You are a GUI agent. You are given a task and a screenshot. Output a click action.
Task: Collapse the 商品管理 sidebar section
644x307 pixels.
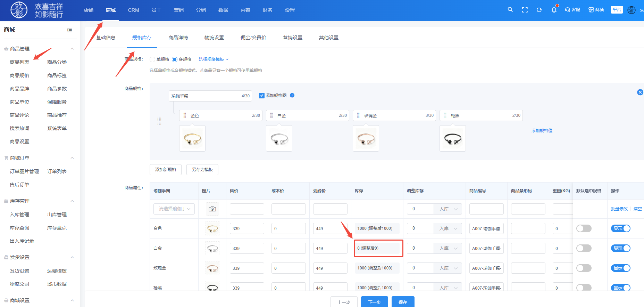pyautogui.click(x=72, y=49)
